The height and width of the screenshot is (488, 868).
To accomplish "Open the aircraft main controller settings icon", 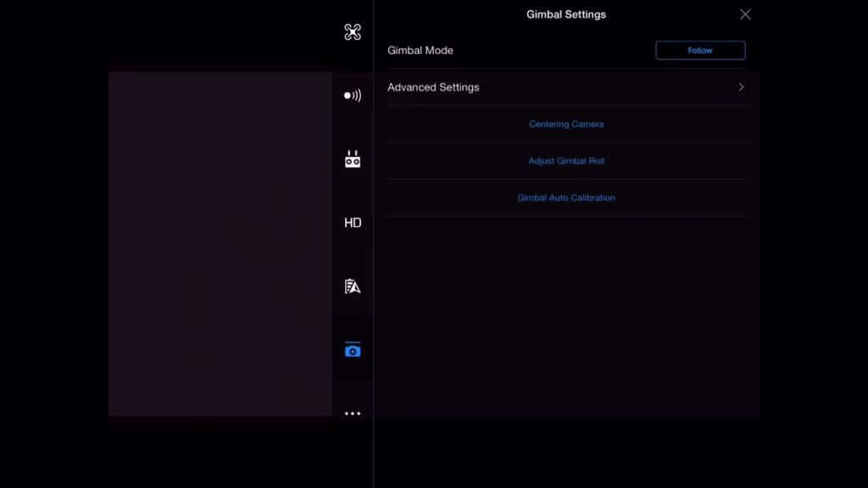I will point(353,32).
